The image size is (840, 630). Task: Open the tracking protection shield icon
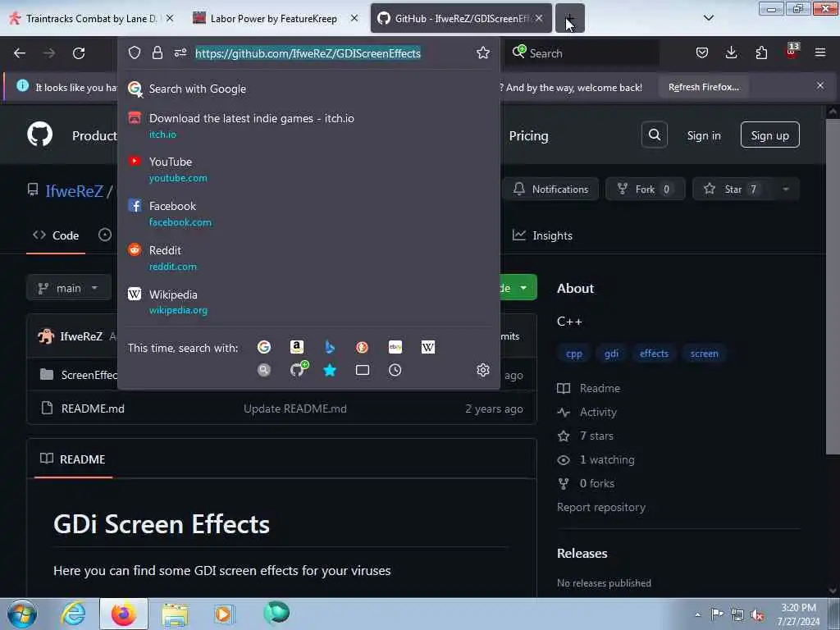135,52
